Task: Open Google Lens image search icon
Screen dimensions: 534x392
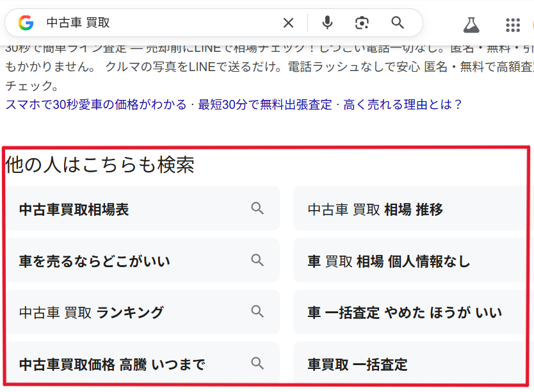Action: (x=362, y=23)
